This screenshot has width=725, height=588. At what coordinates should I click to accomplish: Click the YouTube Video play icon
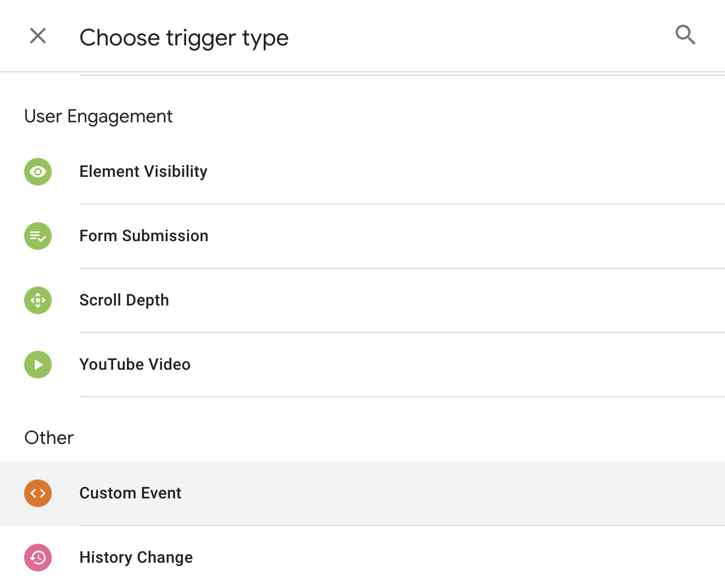[38, 365]
